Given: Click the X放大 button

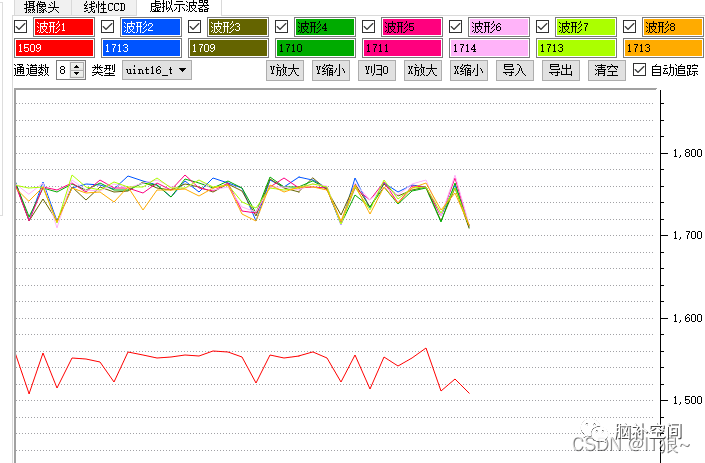Looking at the screenshot, I should tap(423, 71).
